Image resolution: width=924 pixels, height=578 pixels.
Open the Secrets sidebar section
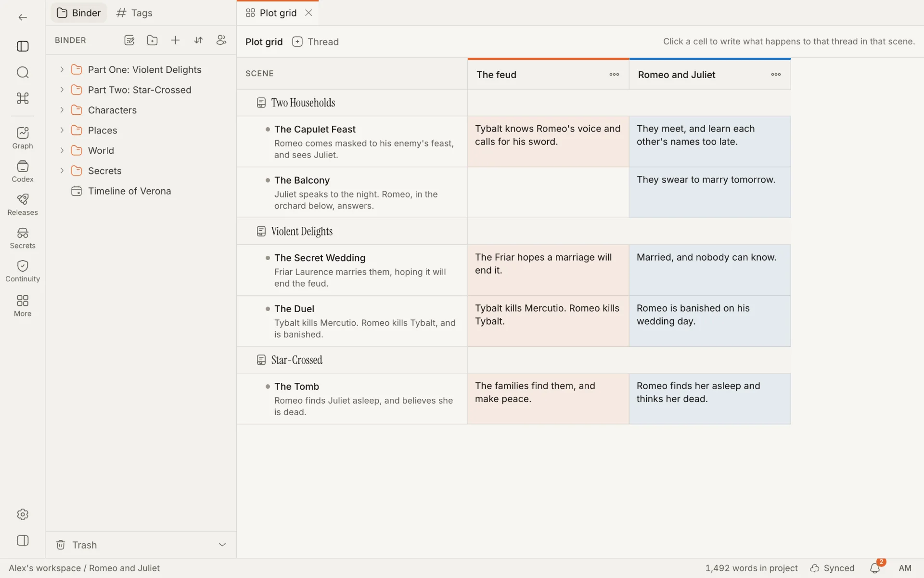click(23, 238)
